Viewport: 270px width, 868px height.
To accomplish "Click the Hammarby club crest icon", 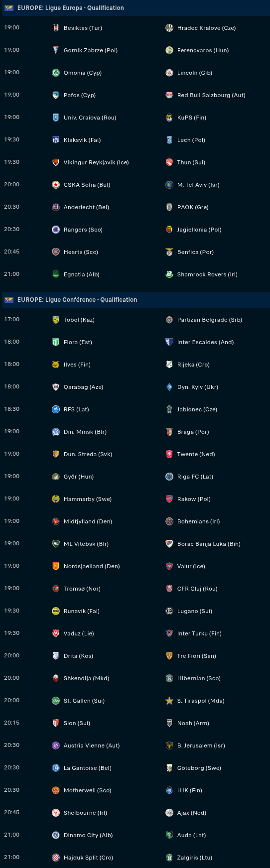I will click(56, 499).
